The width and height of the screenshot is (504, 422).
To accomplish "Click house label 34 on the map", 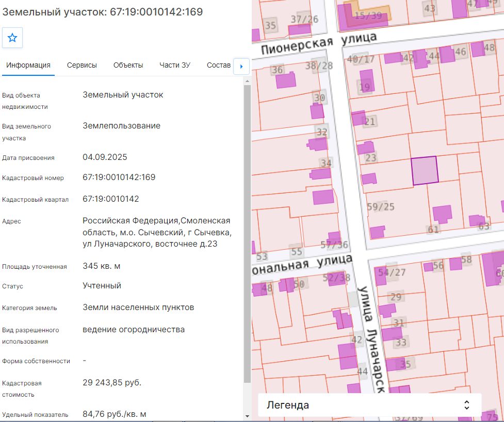I will click(326, 163).
